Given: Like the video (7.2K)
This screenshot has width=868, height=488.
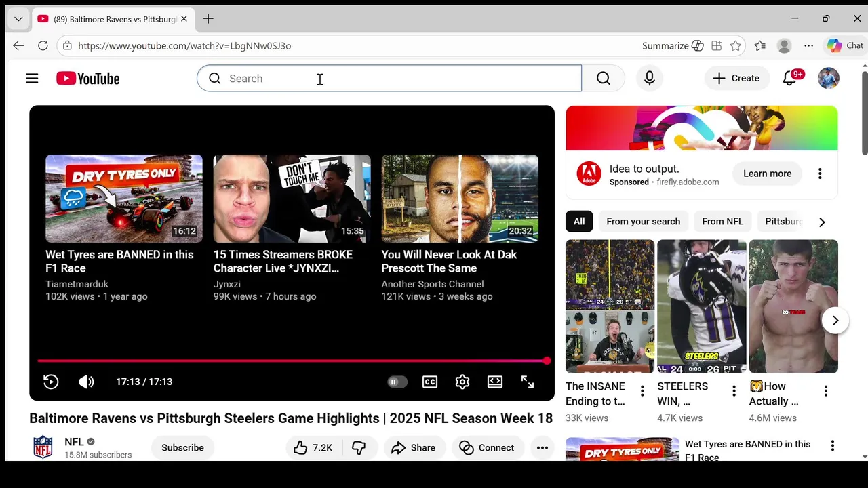Looking at the screenshot, I should point(313,448).
